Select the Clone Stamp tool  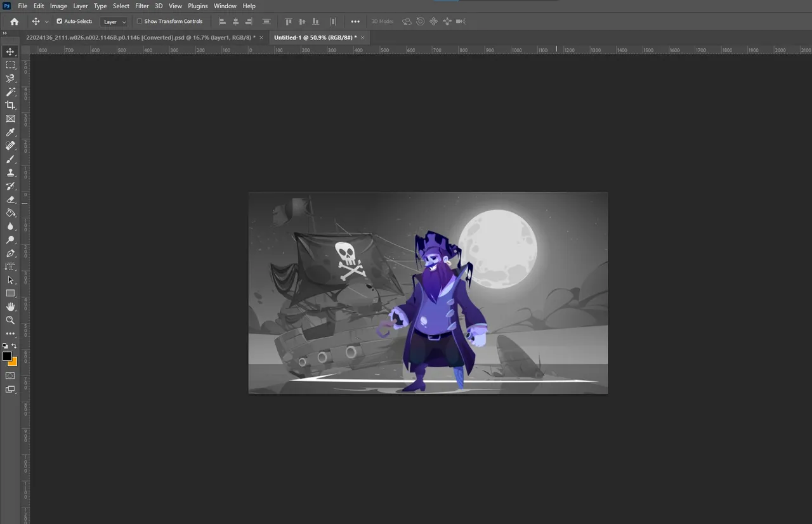tap(10, 173)
